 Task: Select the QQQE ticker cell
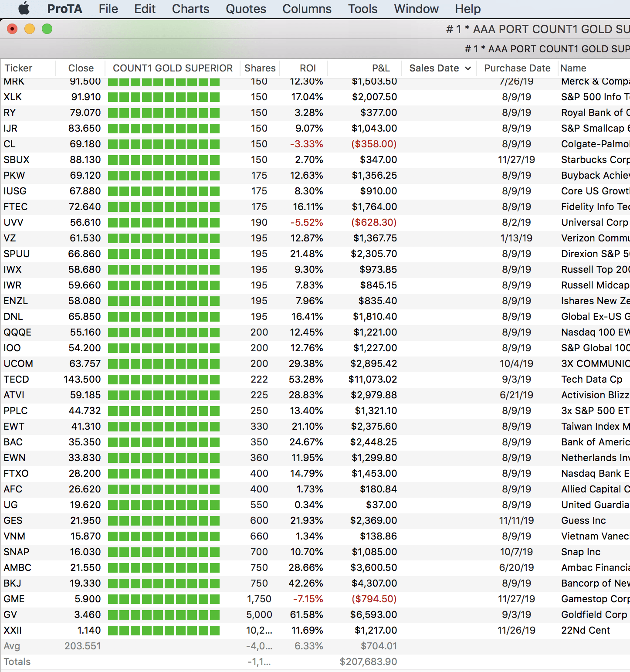pos(17,332)
